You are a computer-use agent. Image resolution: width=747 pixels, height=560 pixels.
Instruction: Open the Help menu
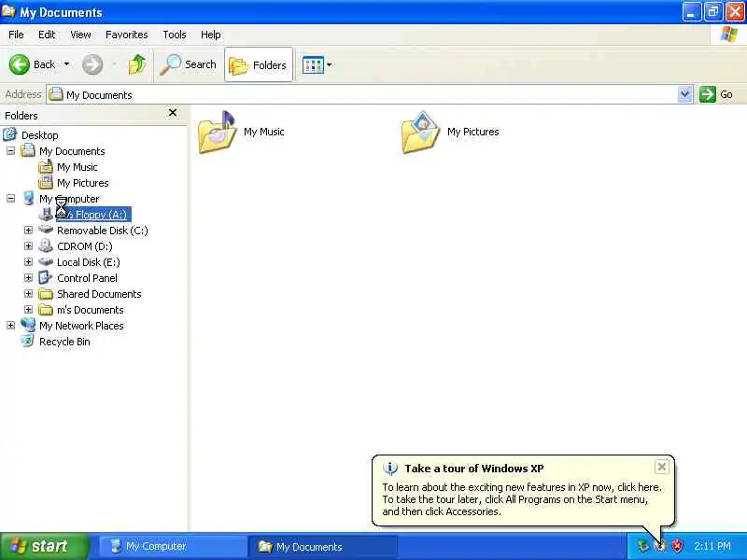[211, 35]
